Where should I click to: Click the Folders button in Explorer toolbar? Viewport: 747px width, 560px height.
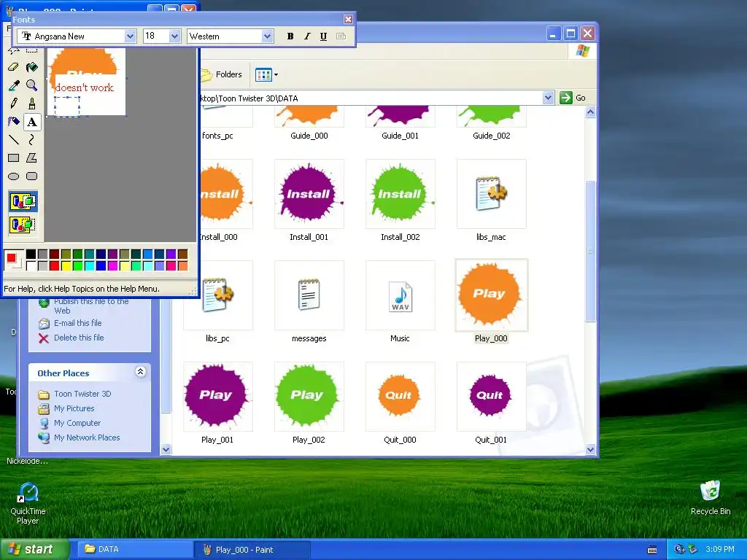point(222,75)
